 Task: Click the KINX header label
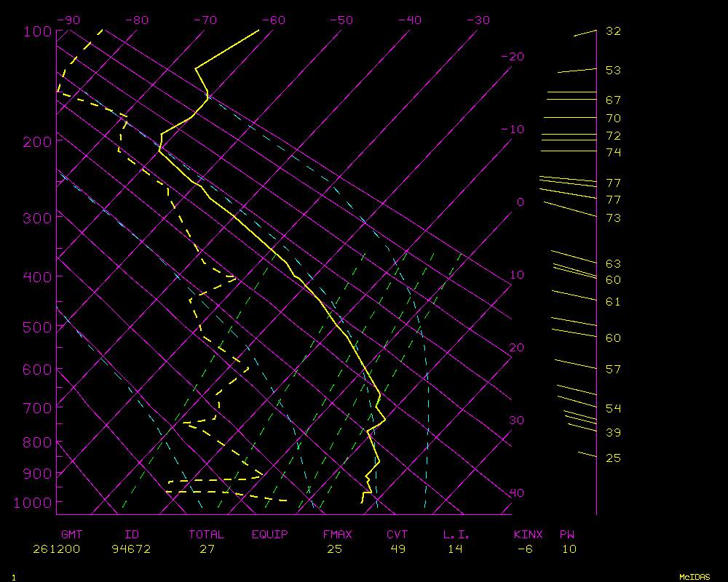tap(529, 535)
